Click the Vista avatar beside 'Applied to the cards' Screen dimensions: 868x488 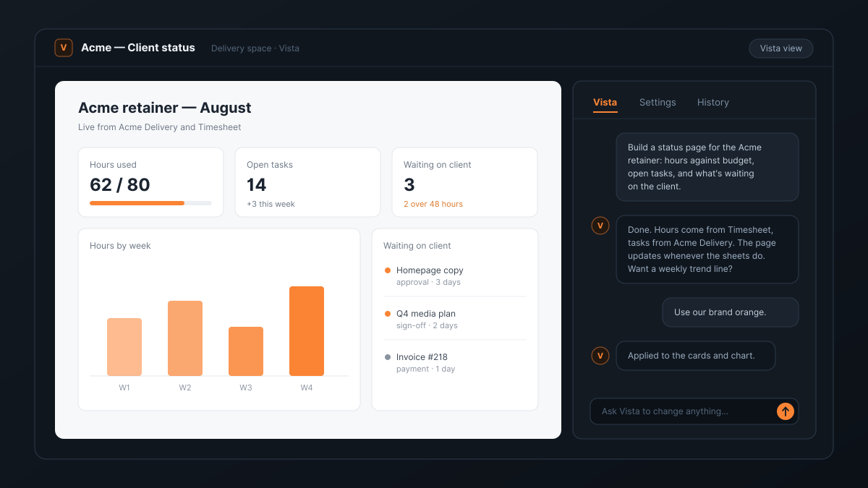click(600, 356)
